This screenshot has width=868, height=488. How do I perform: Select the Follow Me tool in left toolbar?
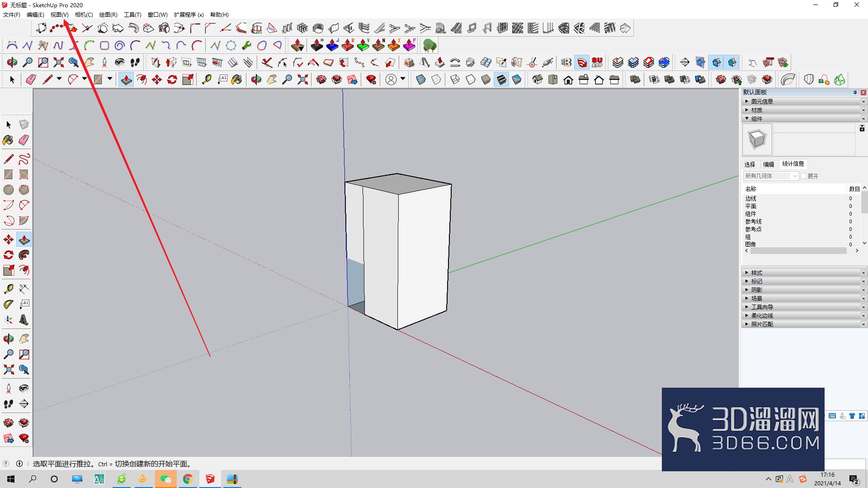coord(24,255)
